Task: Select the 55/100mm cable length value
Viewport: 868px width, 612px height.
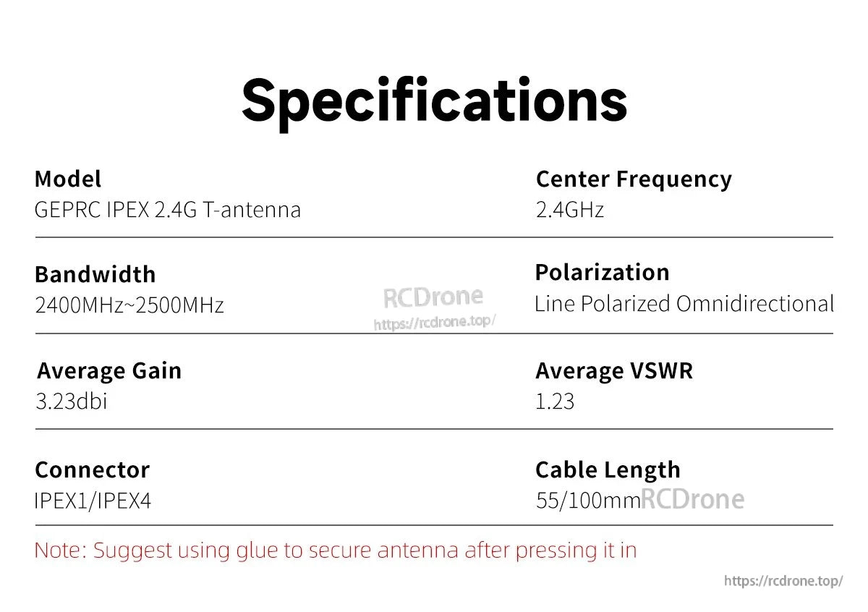Action: (x=588, y=501)
